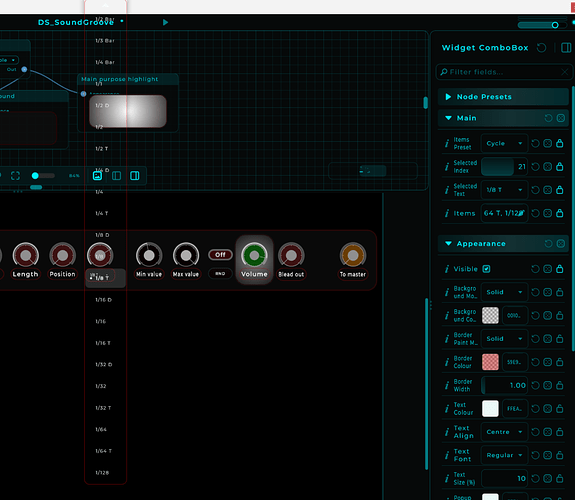Viewport: 575px width, 500px height.
Task: Open the Border Paint Mode Solid dropdown
Action: 504,339
